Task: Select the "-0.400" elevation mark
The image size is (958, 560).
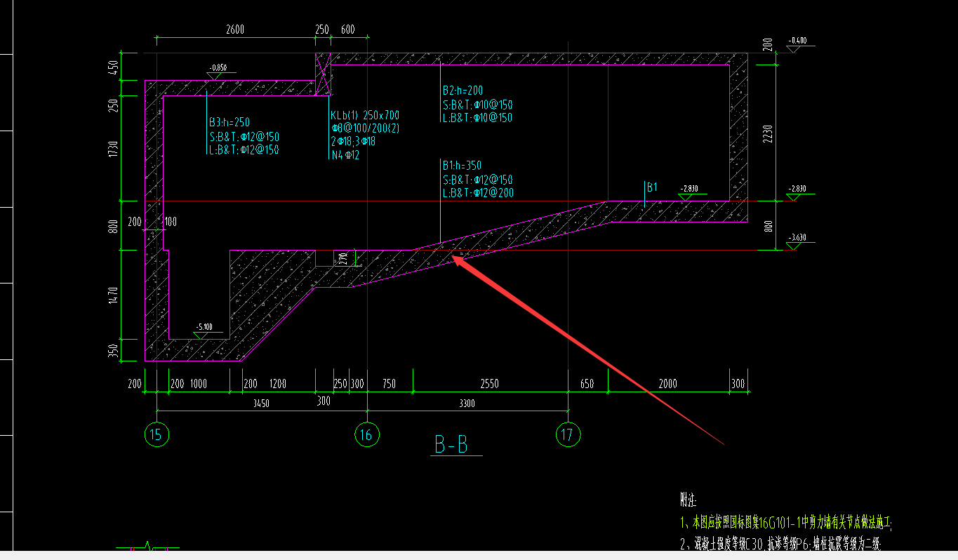Action: 797,41
